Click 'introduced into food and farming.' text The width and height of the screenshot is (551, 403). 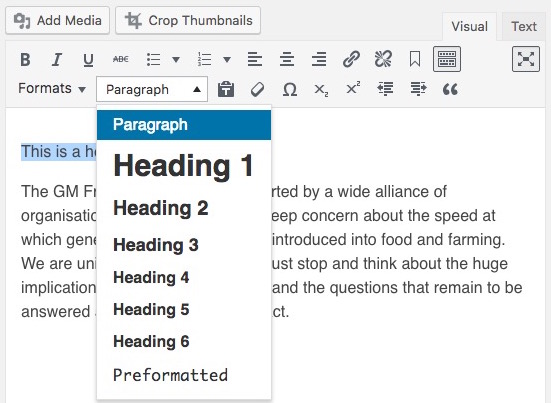pos(388,240)
